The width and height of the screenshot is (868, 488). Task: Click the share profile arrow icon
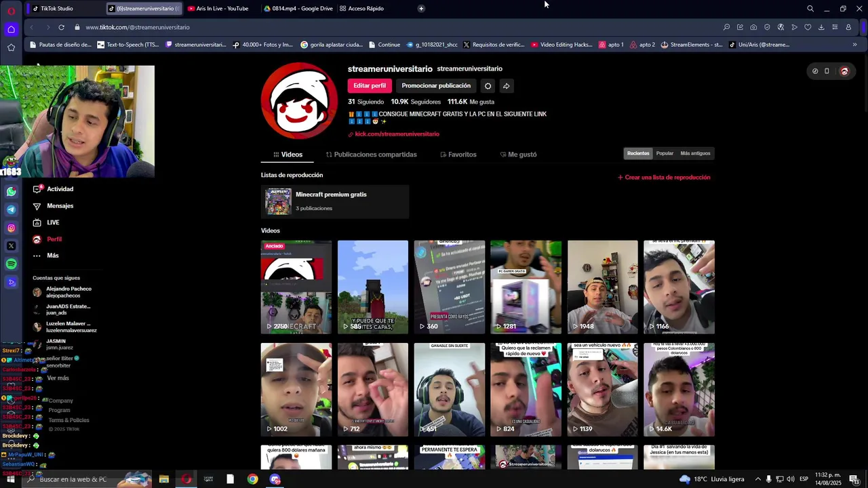(506, 86)
